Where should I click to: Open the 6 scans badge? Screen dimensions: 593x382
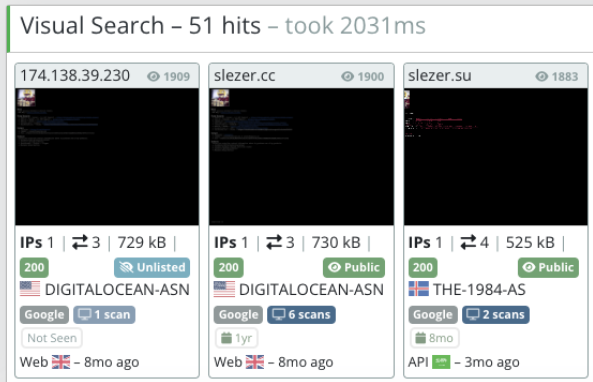[x=301, y=315]
